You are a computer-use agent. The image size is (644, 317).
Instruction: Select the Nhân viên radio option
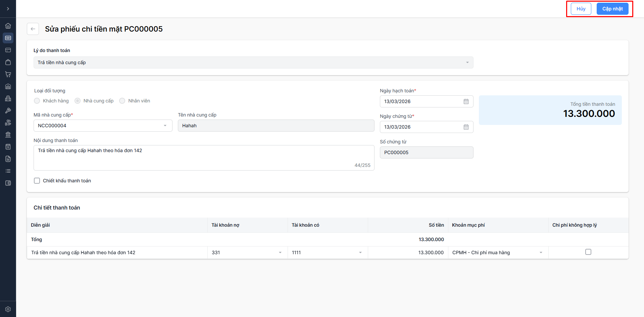point(122,101)
